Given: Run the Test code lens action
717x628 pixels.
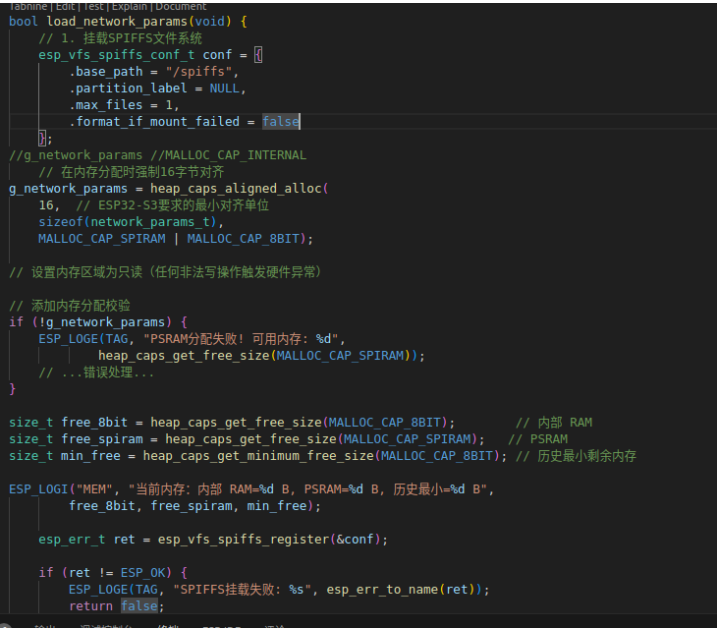Looking at the screenshot, I should tap(94, 6).
